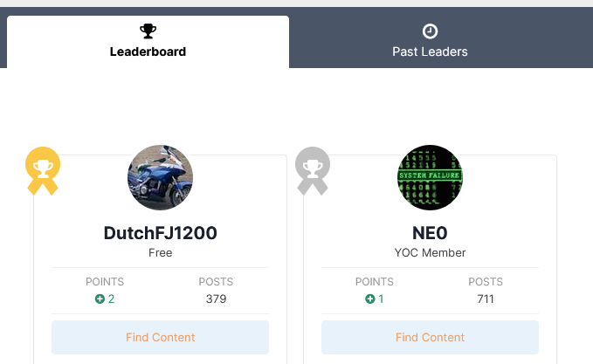Click the gold trophy ribbon badge
The width and height of the screenshot is (593, 364).
42,169
